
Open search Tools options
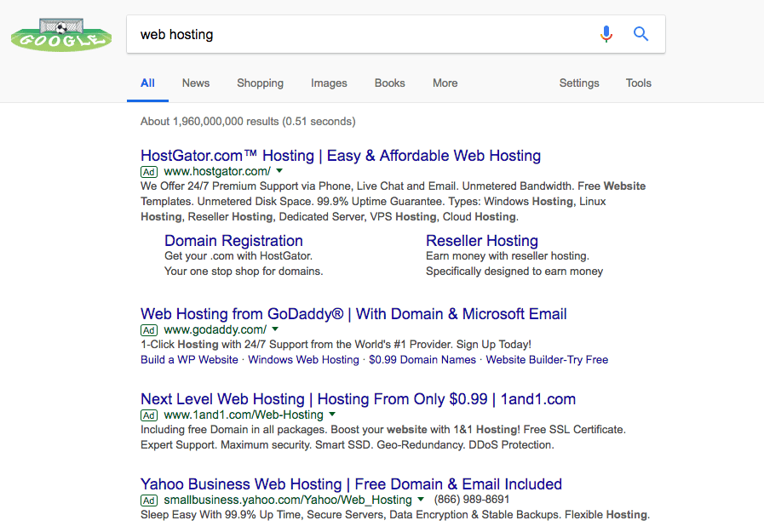tap(639, 83)
